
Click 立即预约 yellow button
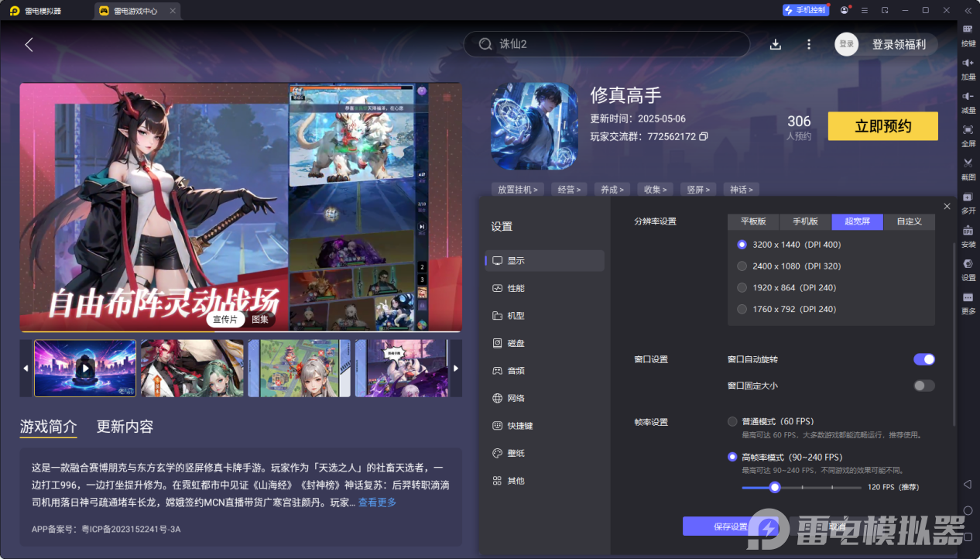882,126
